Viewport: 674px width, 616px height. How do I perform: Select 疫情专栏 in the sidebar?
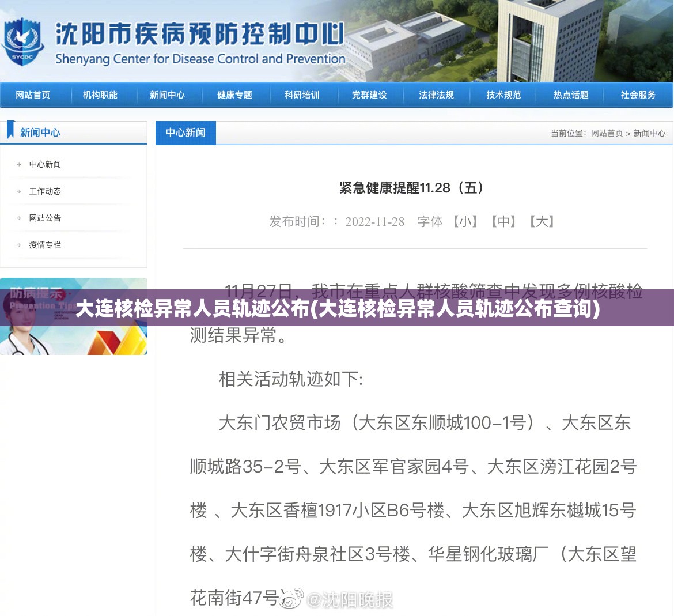[x=45, y=245]
